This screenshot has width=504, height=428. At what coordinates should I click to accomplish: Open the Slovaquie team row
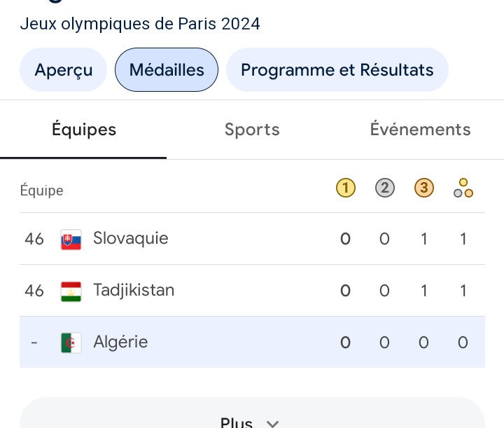click(252, 239)
